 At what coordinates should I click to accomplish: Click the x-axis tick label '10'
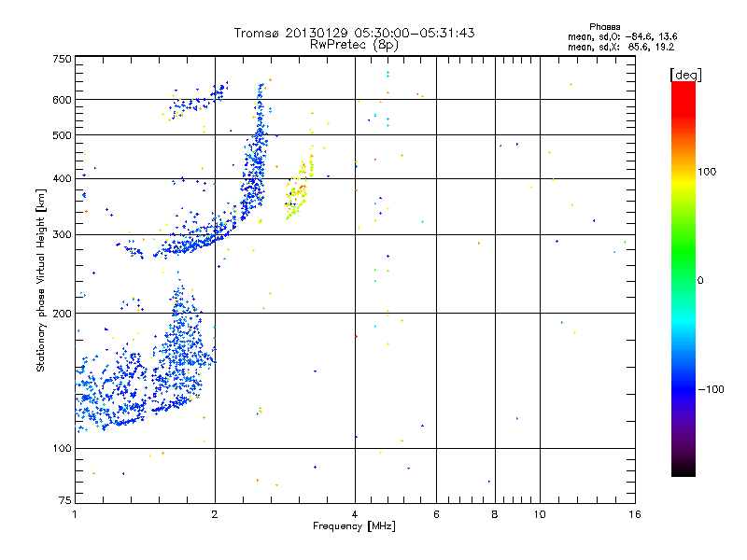(540, 514)
